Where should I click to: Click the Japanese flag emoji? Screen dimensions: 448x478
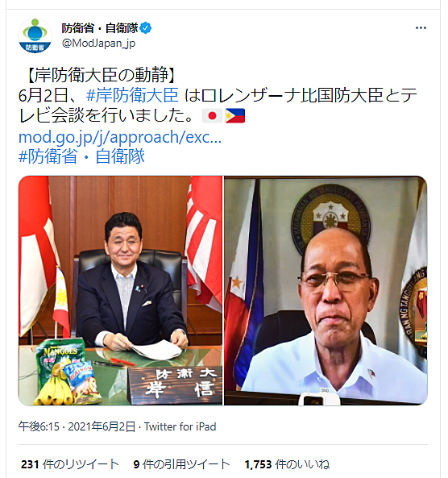212,116
